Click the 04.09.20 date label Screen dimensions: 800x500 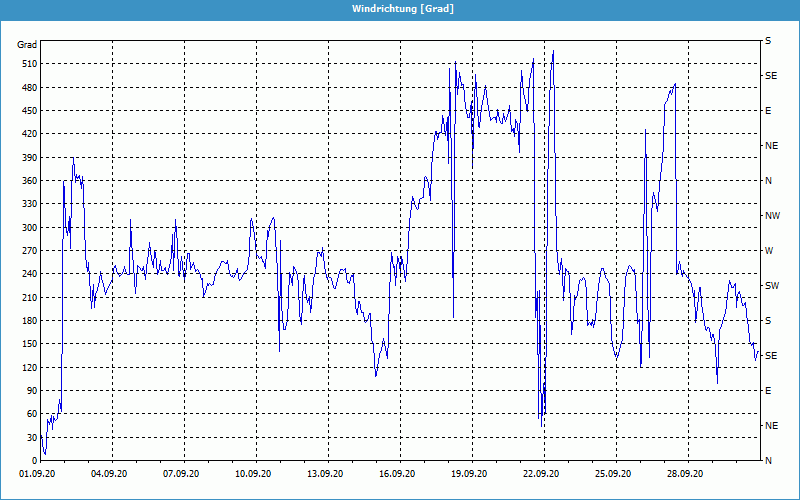(x=110, y=474)
